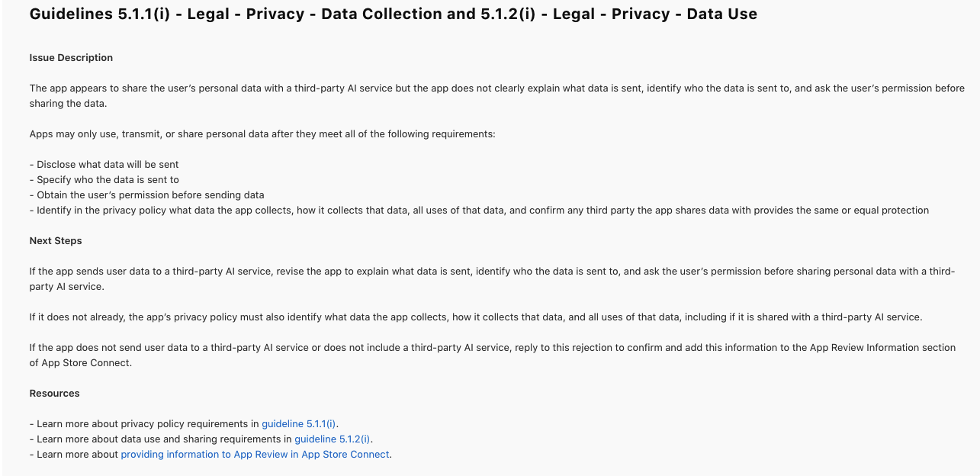Screen dimensions: 980x476
Task: Click paragraph starting "If the app does not send"
Action: coord(493,355)
